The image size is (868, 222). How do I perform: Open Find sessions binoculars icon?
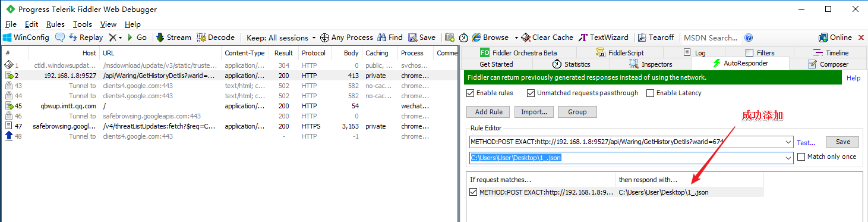click(x=382, y=37)
